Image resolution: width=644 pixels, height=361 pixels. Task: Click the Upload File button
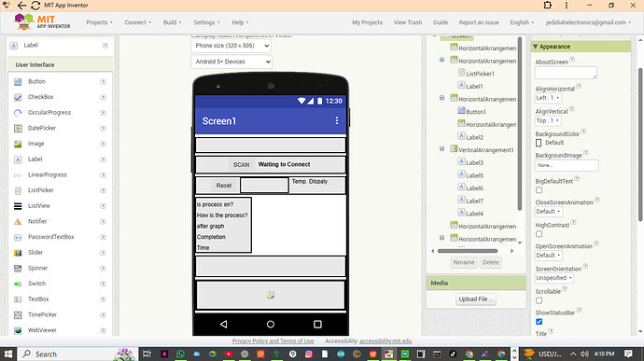point(476,299)
